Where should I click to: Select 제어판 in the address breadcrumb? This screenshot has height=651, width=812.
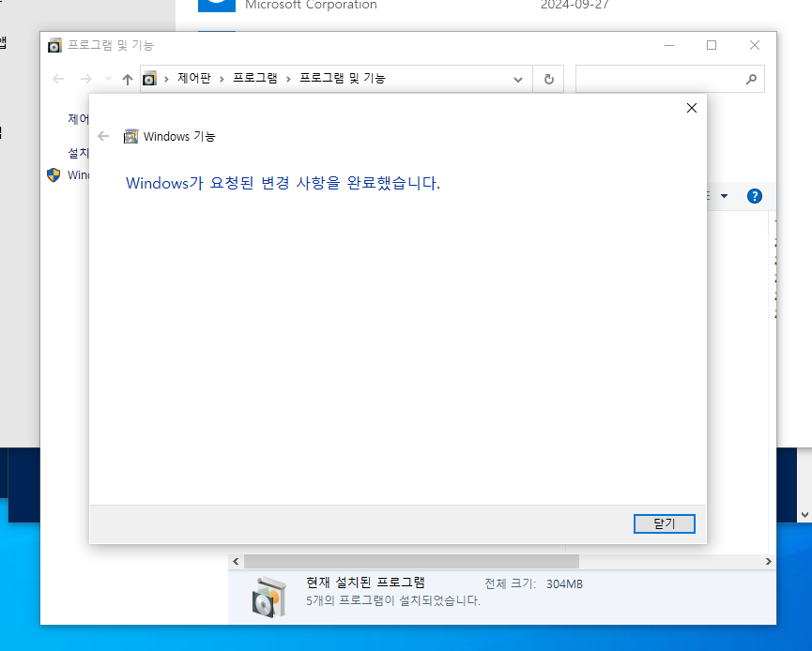[x=194, y=79]
